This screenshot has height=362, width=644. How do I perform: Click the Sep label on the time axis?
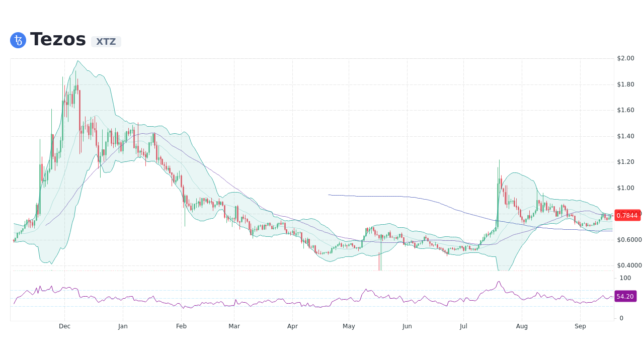click(580, 326)
